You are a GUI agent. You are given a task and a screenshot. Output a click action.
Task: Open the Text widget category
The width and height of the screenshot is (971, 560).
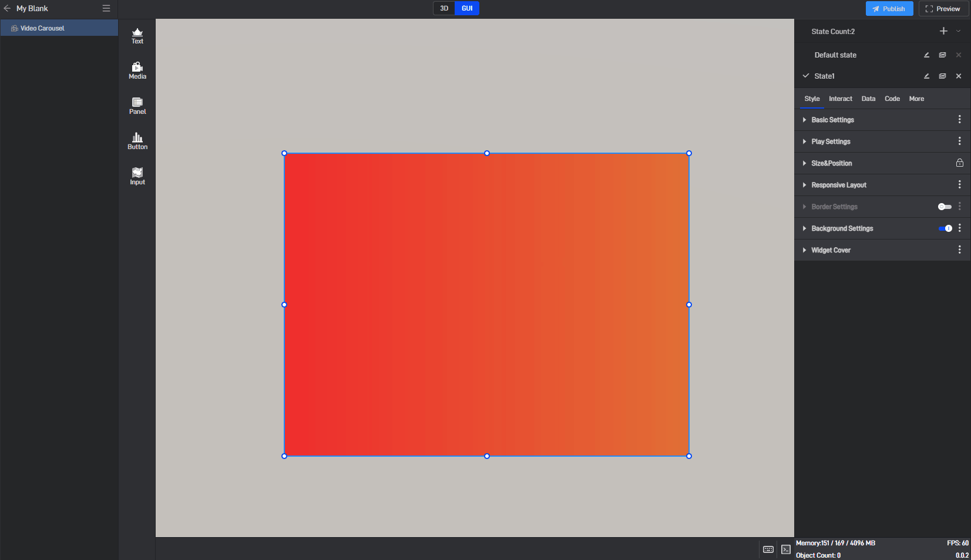(137, 36)
